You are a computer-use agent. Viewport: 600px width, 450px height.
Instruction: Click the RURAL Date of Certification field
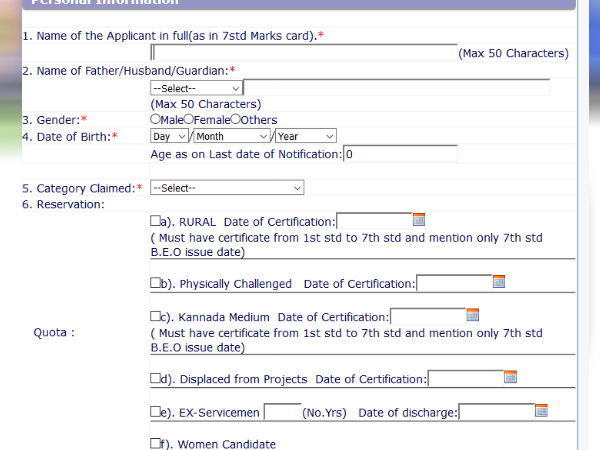pyautogui.click(x=374, y=221)
